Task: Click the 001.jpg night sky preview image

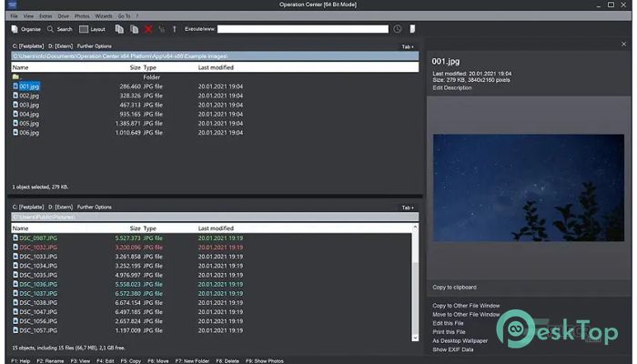Action: click(529, 187)
